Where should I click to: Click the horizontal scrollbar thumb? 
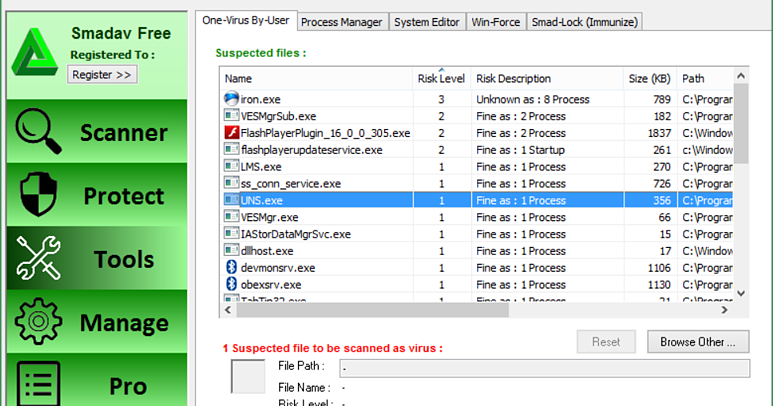(x=372, y=310)
